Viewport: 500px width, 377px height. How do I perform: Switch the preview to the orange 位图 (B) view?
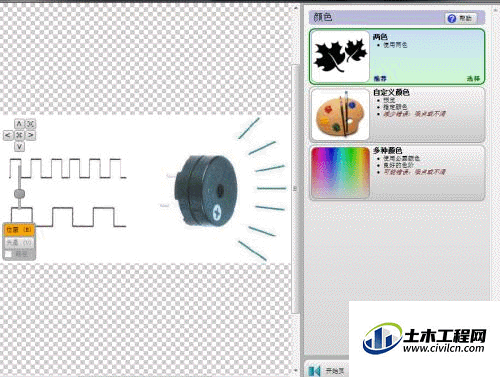point(19,230)
